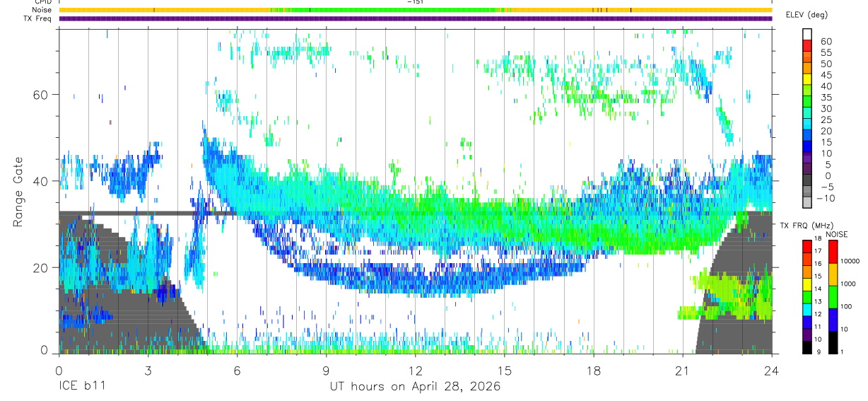Click the red segment of the ELEV color bar
Image resolution: width=868 pixels, height=401 pixels.
(x=807, y=46)
